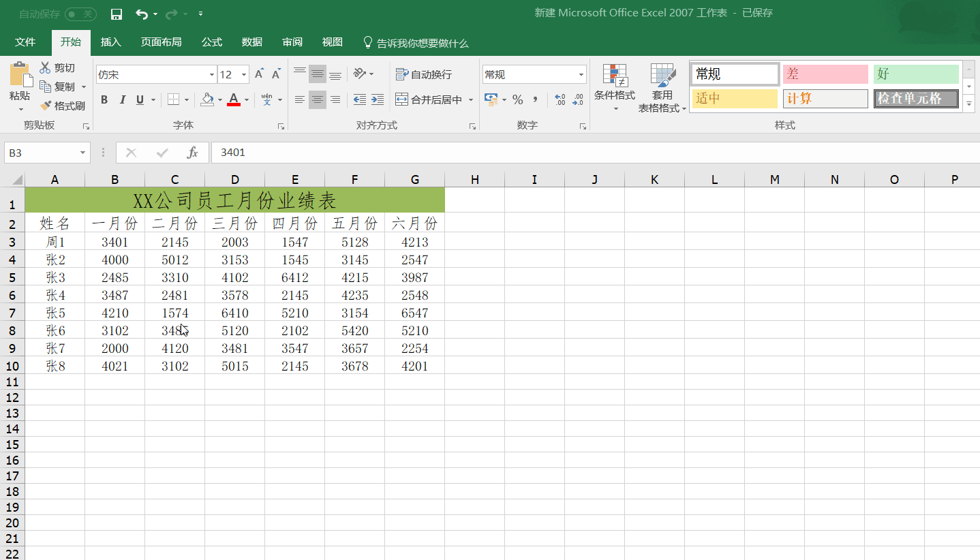Switch to the Page Layout (页面布局) tab

161,42
